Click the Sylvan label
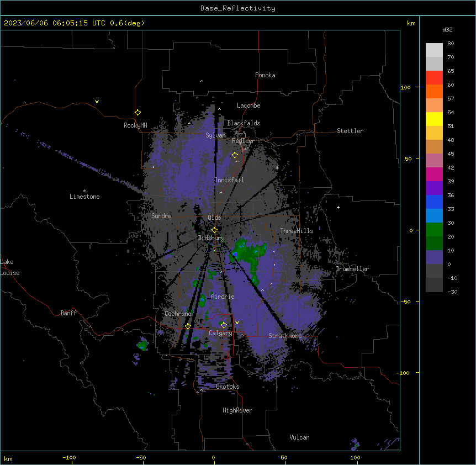The width and height of the screenshot is (476, 465). coord(215,135)
